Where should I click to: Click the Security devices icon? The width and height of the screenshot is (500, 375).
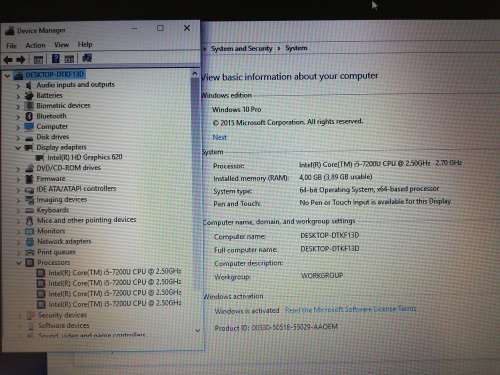[31, 315]
